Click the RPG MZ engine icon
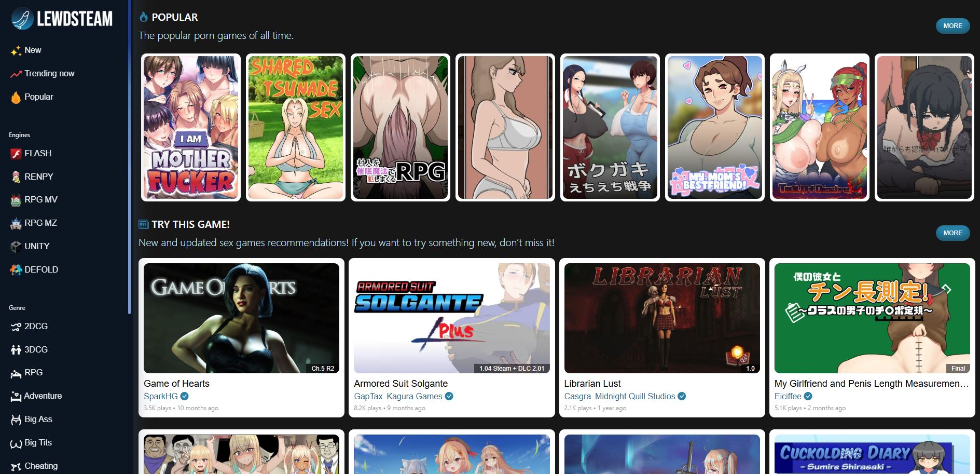This screenshot has height=474, width=980. tap(16, 223)
